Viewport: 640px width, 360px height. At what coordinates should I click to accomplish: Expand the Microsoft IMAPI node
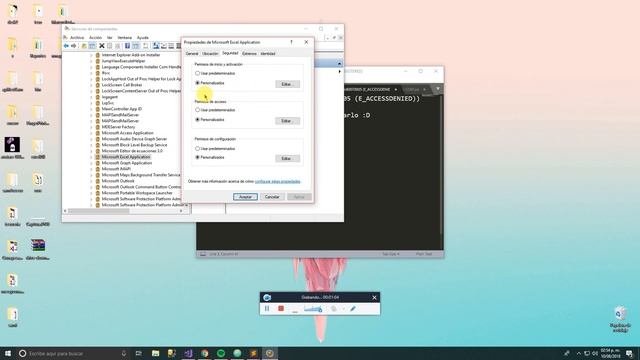pos(91,169)
